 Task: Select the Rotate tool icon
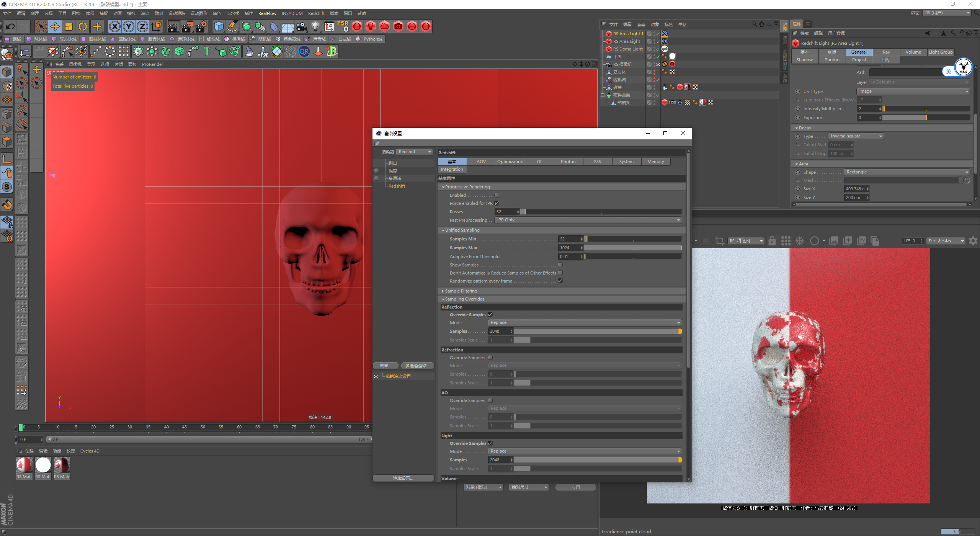[83, 26]
